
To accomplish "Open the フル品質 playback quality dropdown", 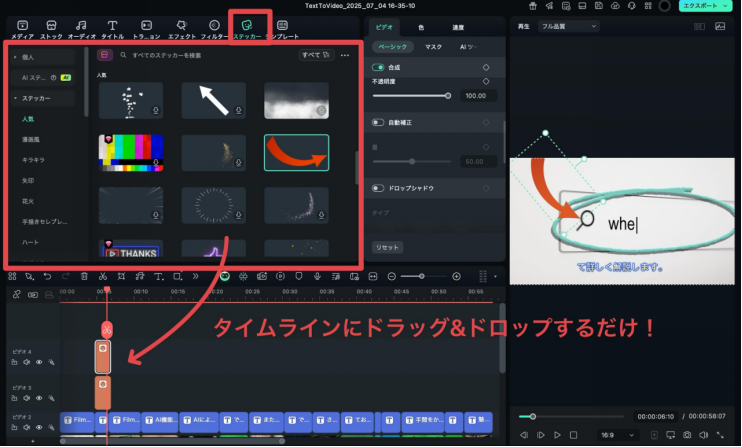I will [568, 26].
